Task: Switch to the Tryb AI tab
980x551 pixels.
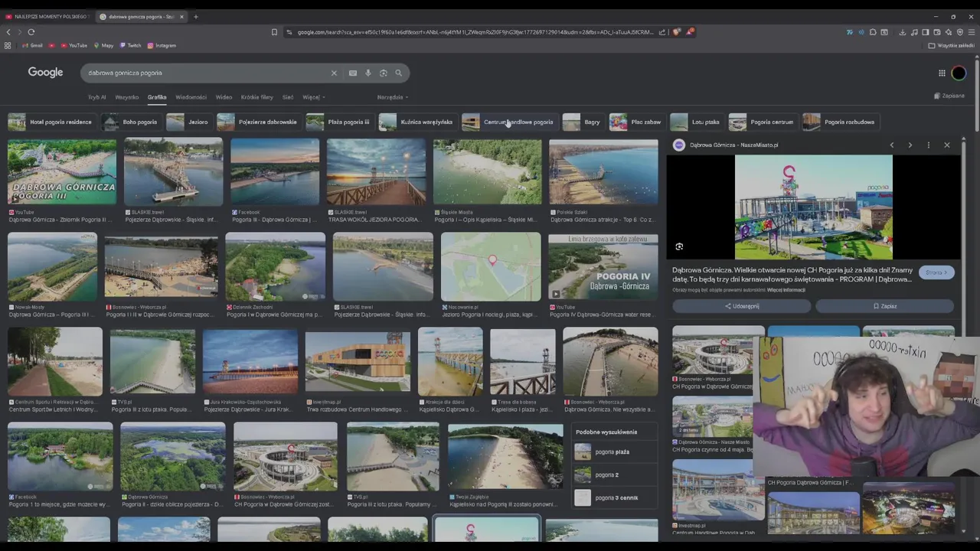Action: click(x=96, y=97)
